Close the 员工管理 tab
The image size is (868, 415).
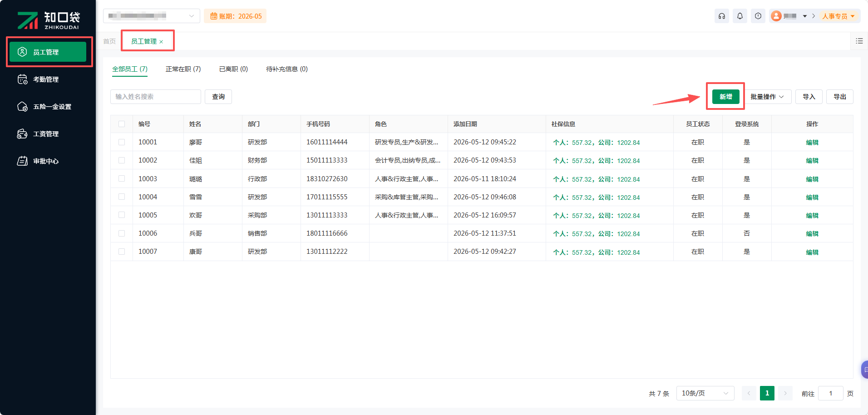click(161, 42)
